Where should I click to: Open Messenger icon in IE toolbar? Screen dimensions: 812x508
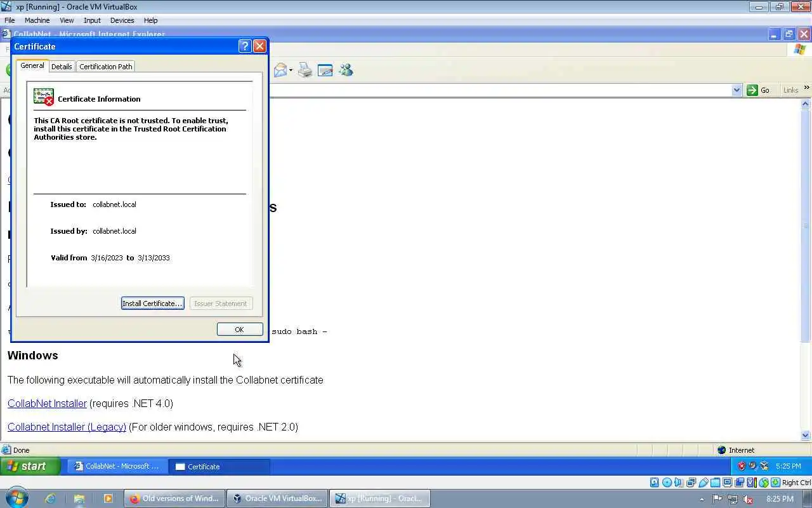point(346,70)
